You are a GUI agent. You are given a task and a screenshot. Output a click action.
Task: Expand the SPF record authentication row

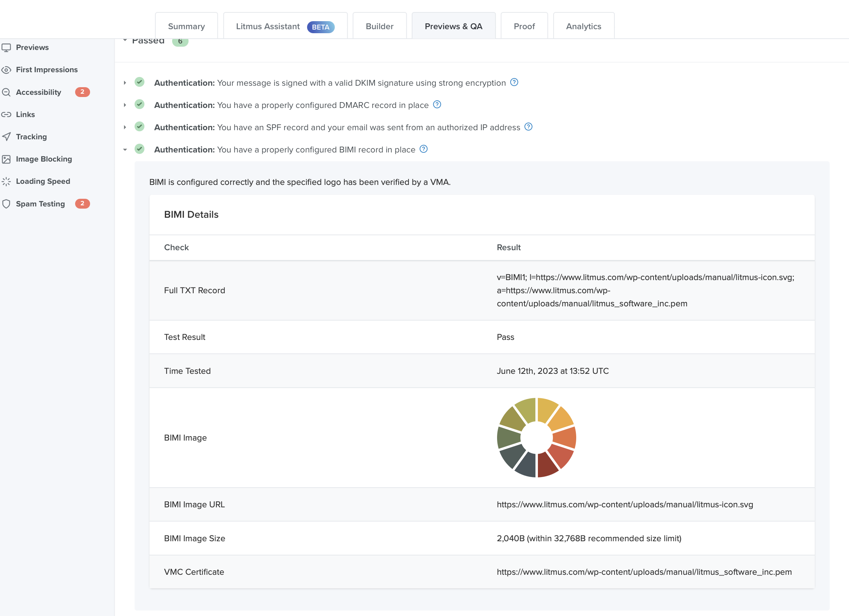[x=125, y=127]
